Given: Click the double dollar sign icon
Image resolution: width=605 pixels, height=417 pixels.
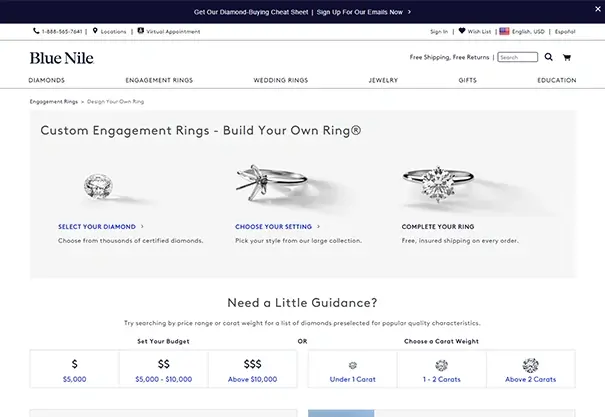Looking at the screenshot, I should [164, 364].
